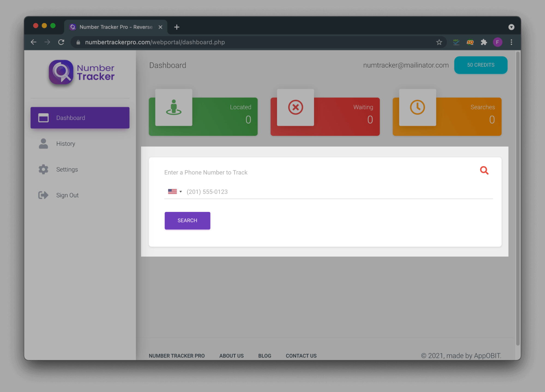Open the Chrome three-dot menu
Screen dimensions: 545x392
(x=511, y=42)
